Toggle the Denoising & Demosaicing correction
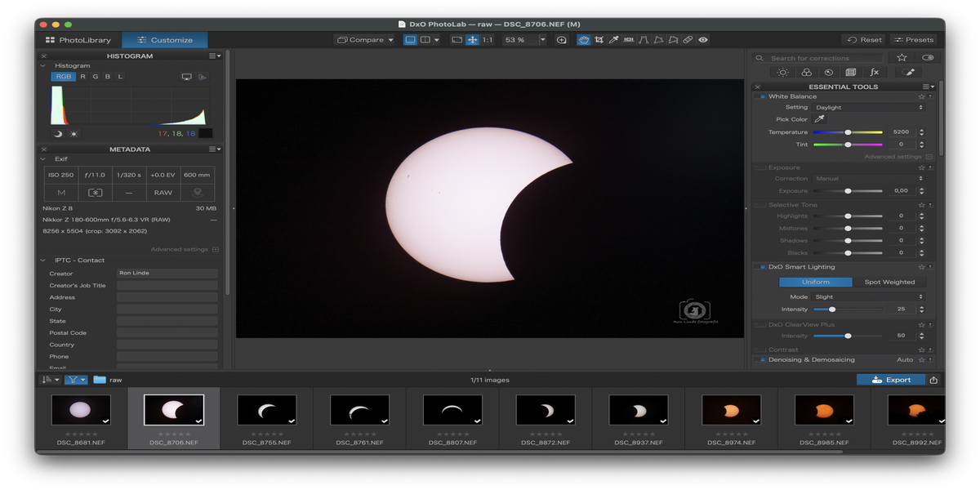 point(762,359)
